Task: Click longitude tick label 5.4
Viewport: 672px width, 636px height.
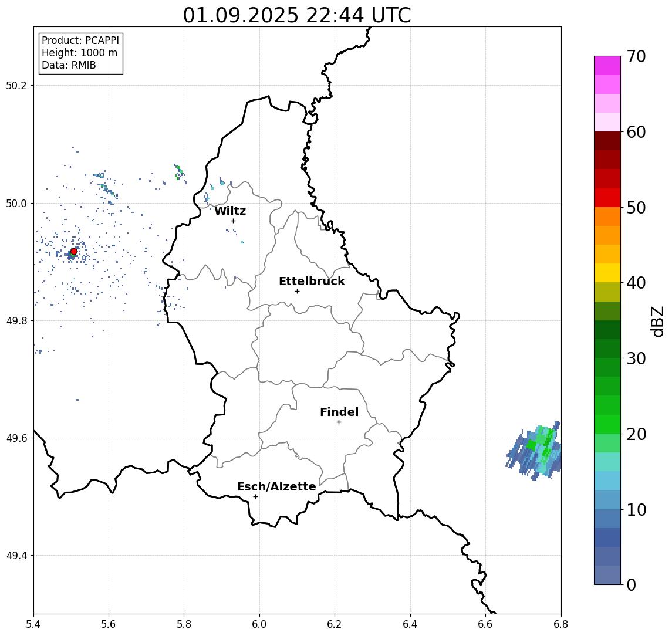Action: coord(33,624)
